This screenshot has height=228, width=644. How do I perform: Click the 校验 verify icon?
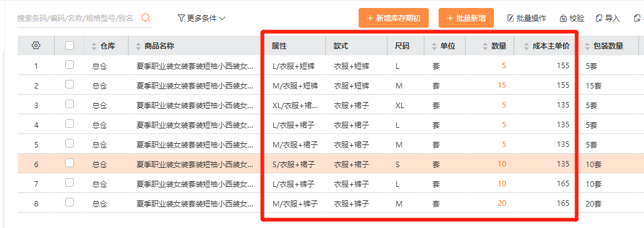563,18
